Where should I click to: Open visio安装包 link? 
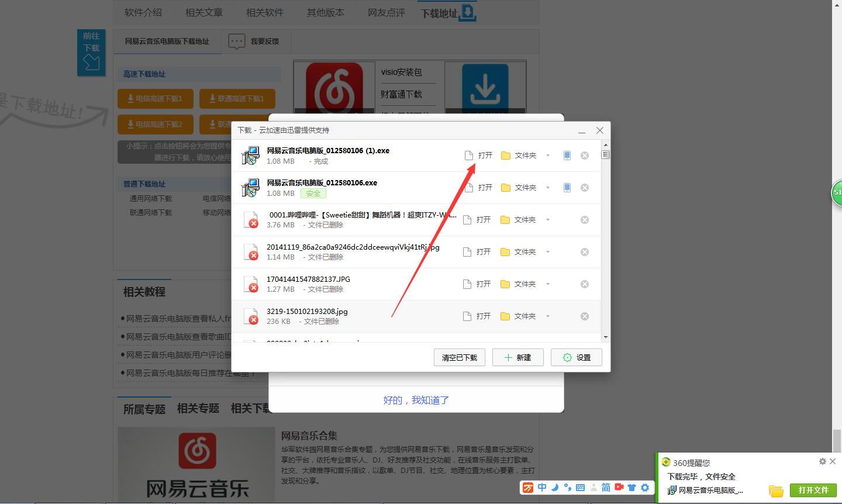(x=401, y=72)
